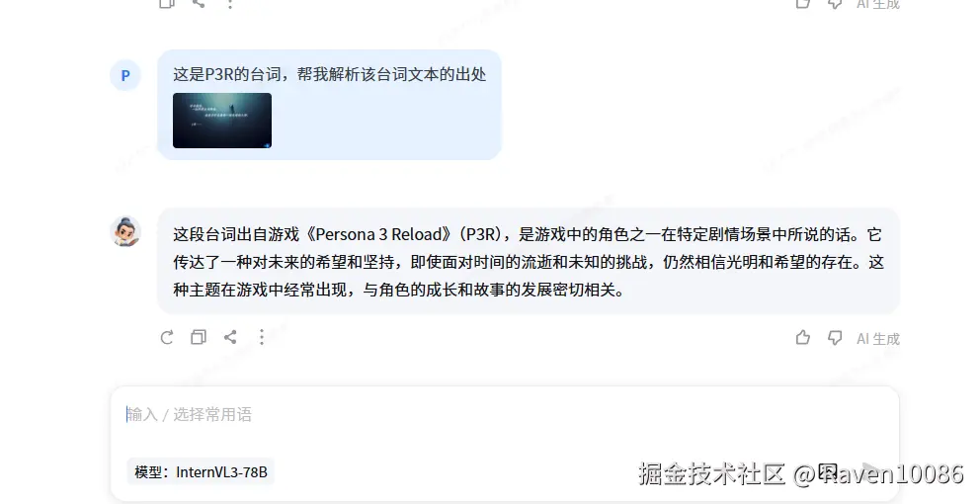The image size is (980, 504).
Task: Open more options of previous reply at top
Action: [x=230, y=4]
